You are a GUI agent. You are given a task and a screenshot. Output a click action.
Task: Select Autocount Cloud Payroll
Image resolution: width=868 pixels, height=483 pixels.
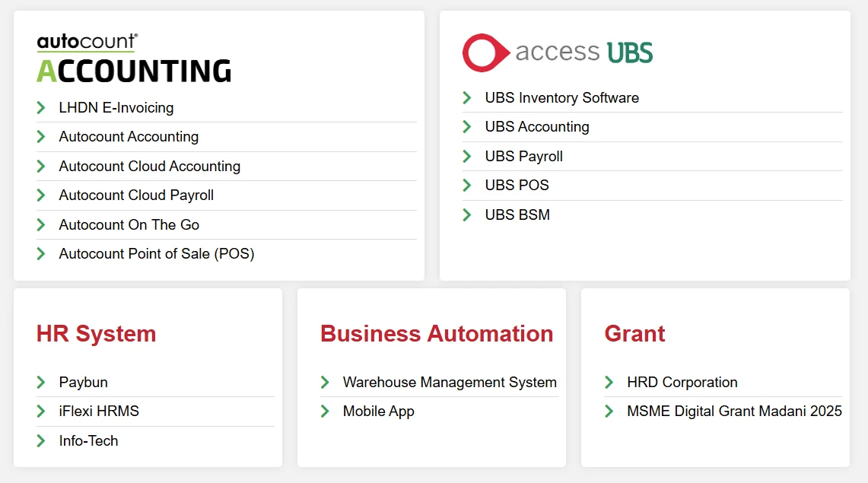tap(136, 195)
